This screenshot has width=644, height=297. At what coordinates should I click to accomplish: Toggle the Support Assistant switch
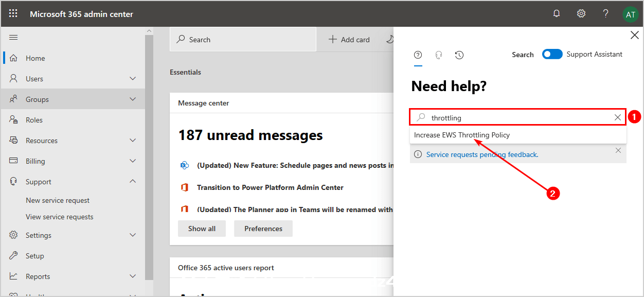(552, 54)
